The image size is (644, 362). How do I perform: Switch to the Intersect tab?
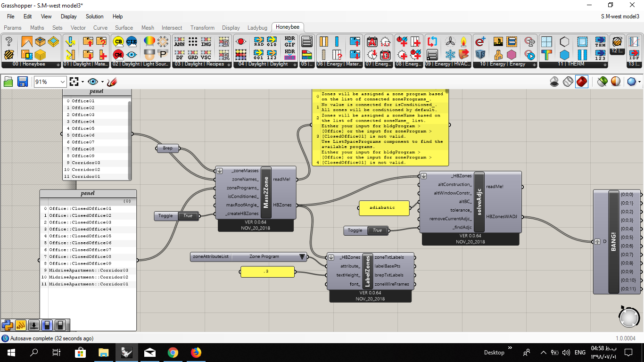(172, 28)
